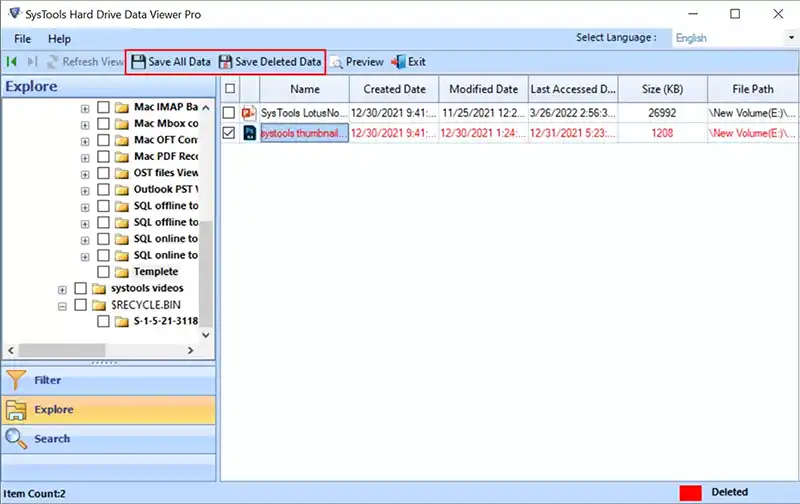Image resolution: width=800 pixels, height=504 pixels.
Task: Expand the Mac OFT Con tree node
Action: (x=85, y=142)
